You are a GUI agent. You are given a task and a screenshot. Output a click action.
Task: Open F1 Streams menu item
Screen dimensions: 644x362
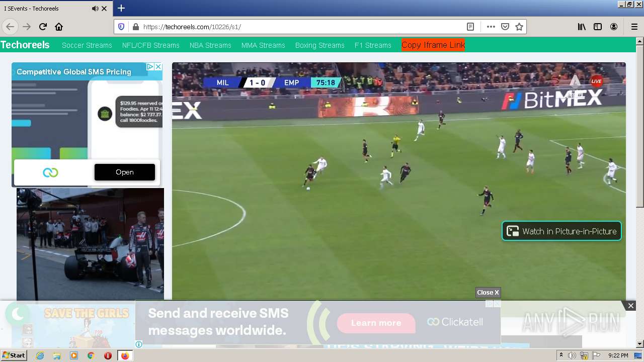coord(373,45)
